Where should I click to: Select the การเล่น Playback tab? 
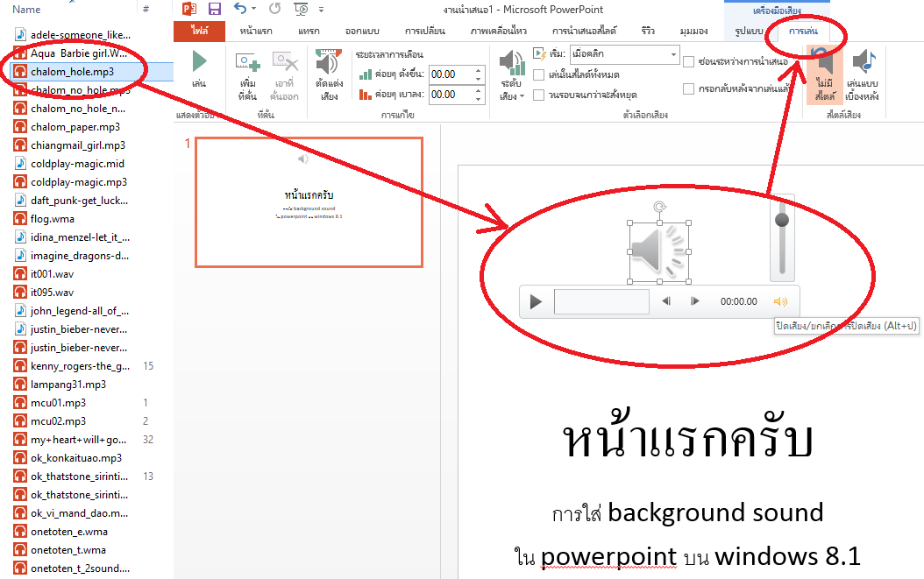point(803,31)
